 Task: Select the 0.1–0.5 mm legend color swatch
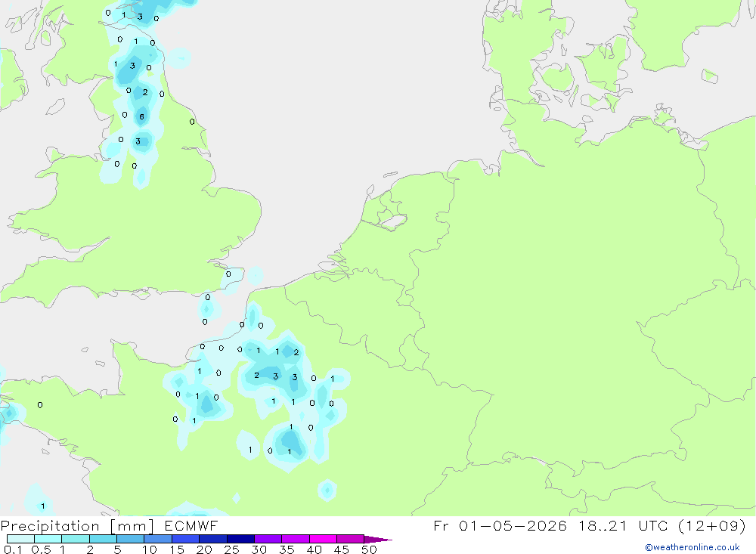[x=20, y=539]
